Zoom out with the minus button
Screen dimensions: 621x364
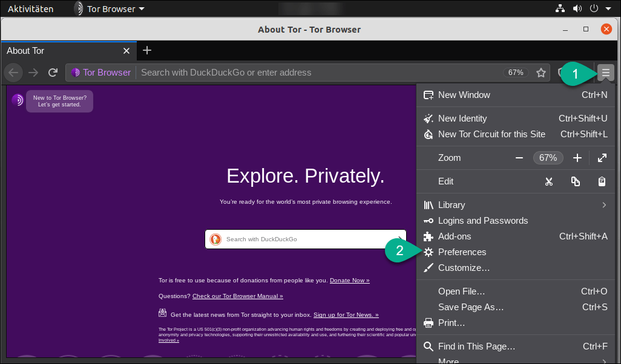pyautogui.click(x=519, y=158)
